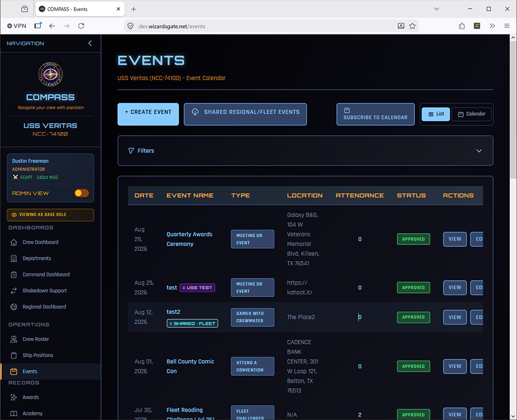Image resolution: width=517 pixels, height=420 pixels.
Task: Click the APPROVED badge for test2
Action: (x=414, y=318)
